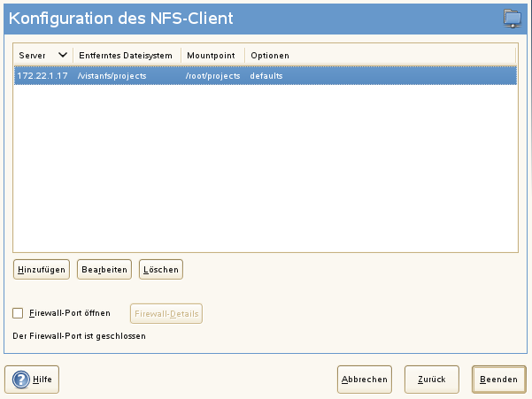The image size is (532, 399).
Task: Click the question mark help icon
Action: [x=20, y=380]
